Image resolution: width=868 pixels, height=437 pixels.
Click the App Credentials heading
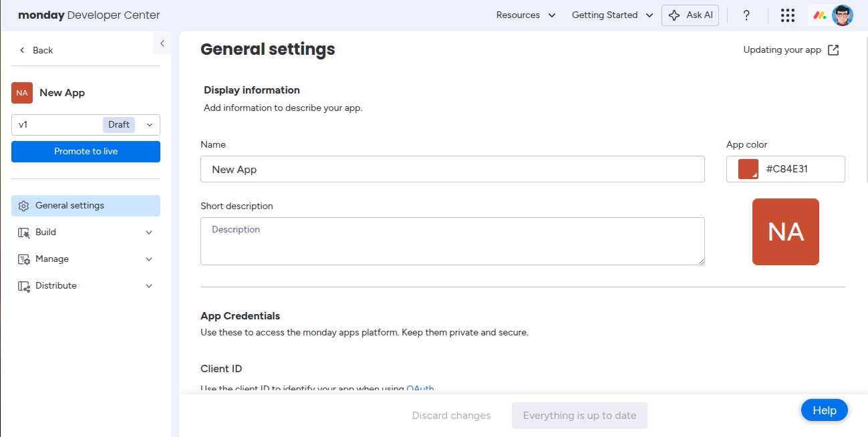pos(241,316)
